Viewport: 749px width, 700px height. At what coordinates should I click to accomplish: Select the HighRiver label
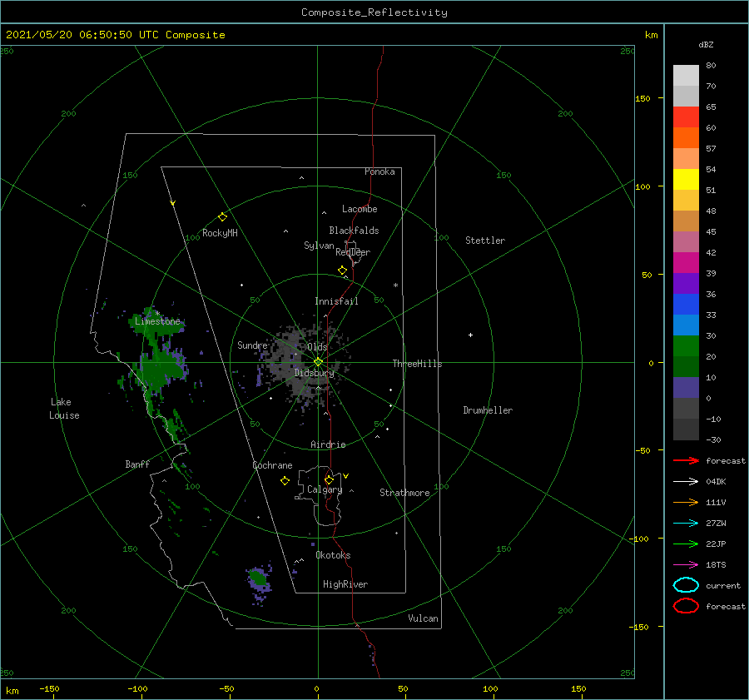(x=345, y=584)
